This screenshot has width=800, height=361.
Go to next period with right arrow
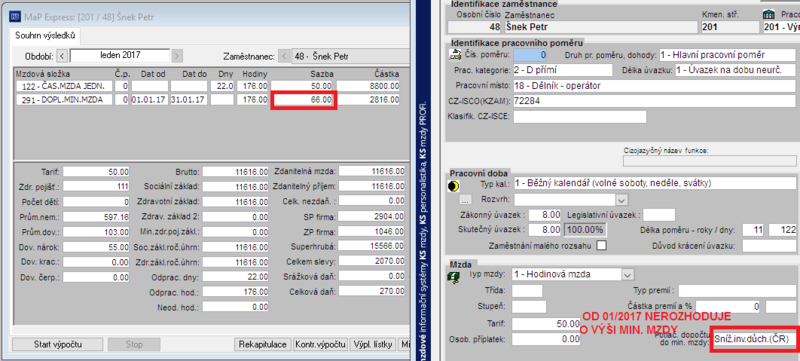coord(177,56)
